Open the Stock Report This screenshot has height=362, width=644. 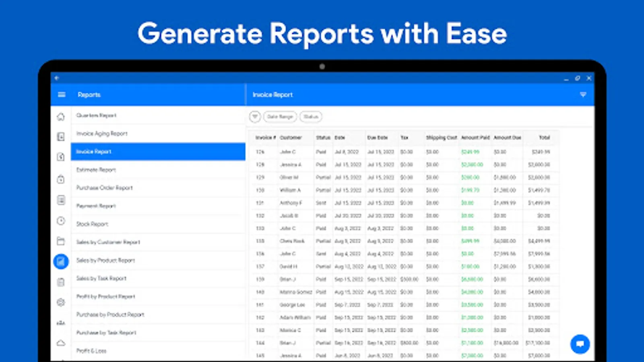tap(158, 224)
